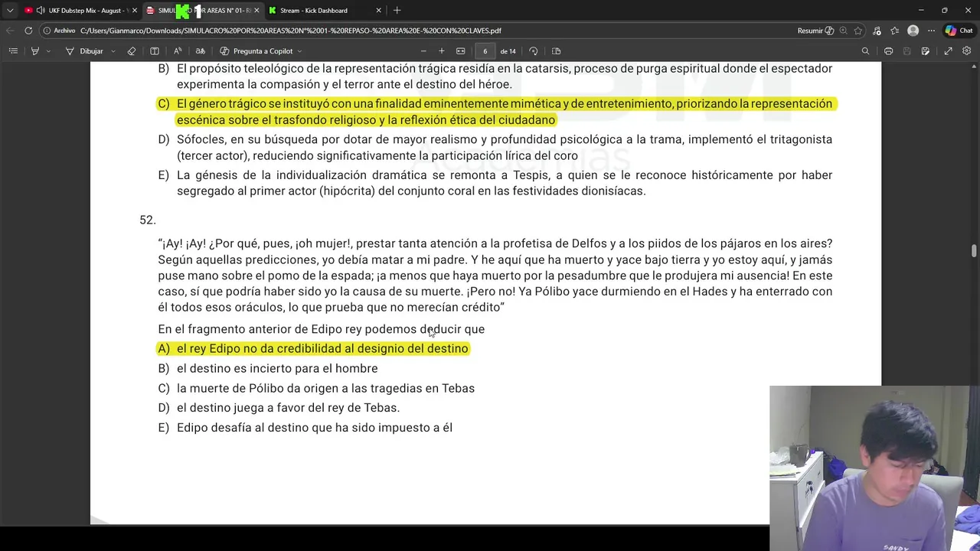Open PDF viewer settings gear

coord(967,51)
